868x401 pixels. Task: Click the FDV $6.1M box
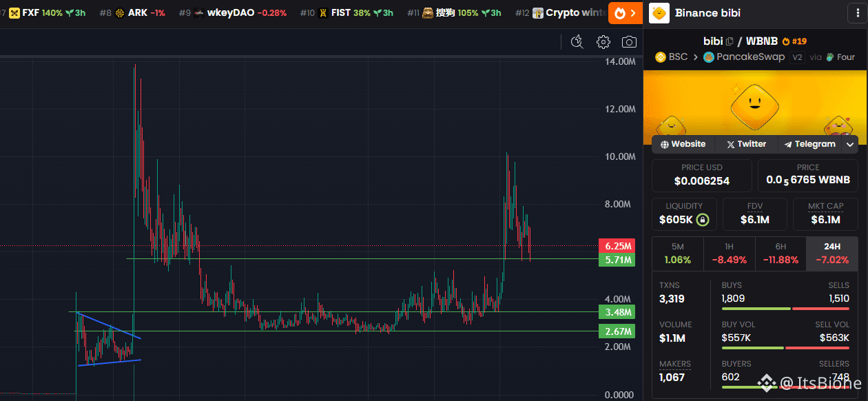[754, 214]
